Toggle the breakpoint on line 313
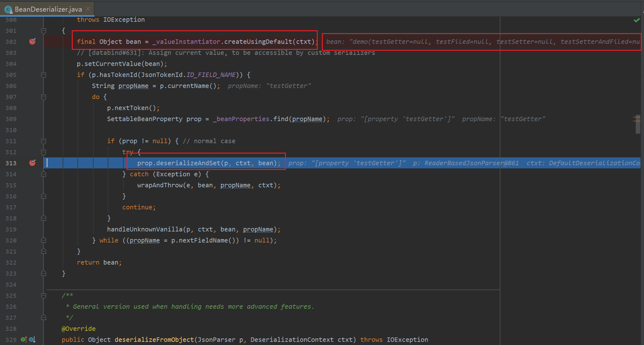 click(32, 163)
